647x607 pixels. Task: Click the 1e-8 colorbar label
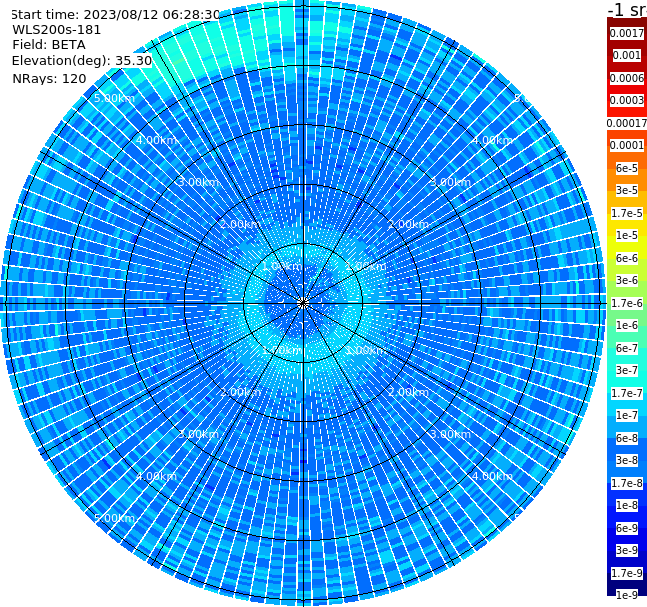[627, 505]
